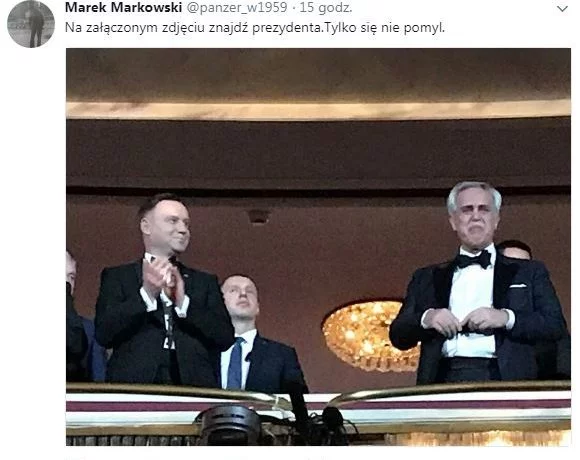Screen dimensions: 580x460
Task: Visit the @panzer_w1959 handle link
Action: pyautogui.click(x=237, y=8)
